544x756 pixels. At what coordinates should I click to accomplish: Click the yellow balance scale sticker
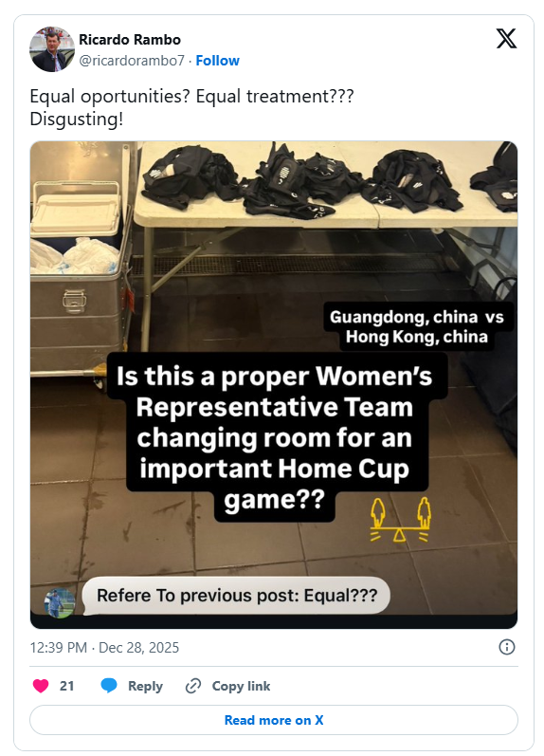click(400, 520)
